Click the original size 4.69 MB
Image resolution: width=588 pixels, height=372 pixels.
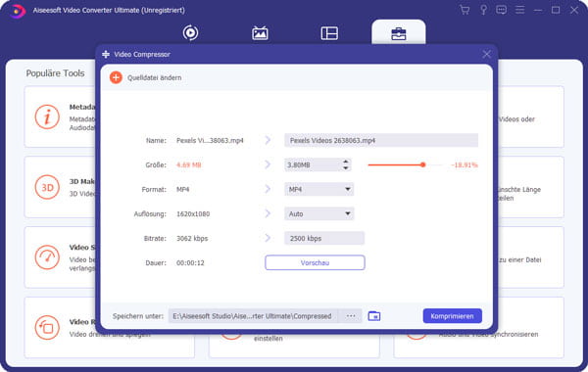coord(189,164)
